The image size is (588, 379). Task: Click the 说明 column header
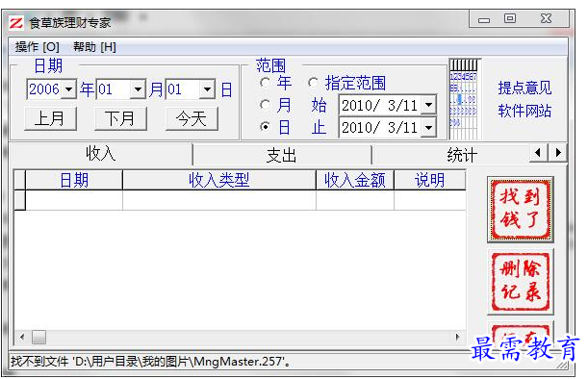point(430,180)
